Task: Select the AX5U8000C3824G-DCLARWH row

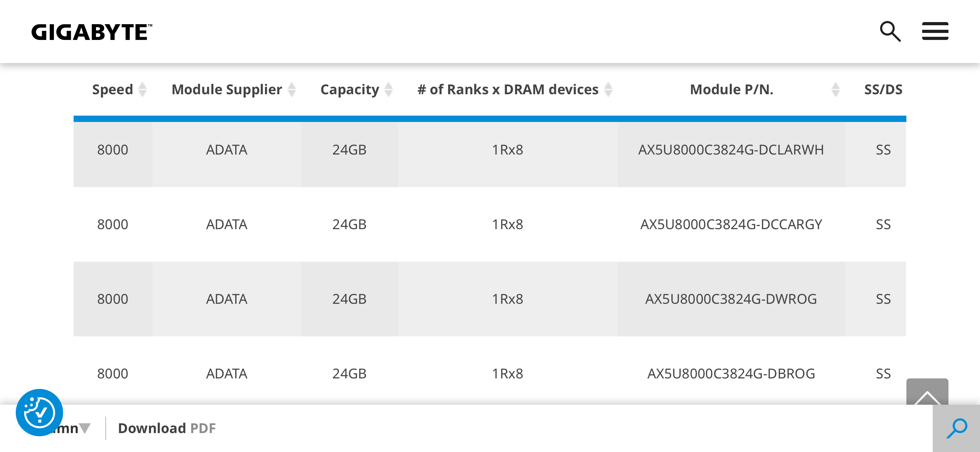Action: tap(490, 150)
